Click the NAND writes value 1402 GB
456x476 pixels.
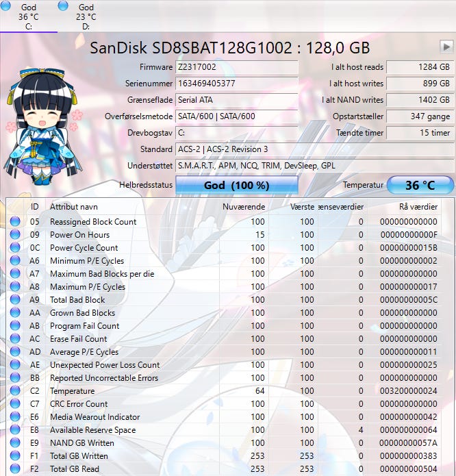tap(420, 100)
